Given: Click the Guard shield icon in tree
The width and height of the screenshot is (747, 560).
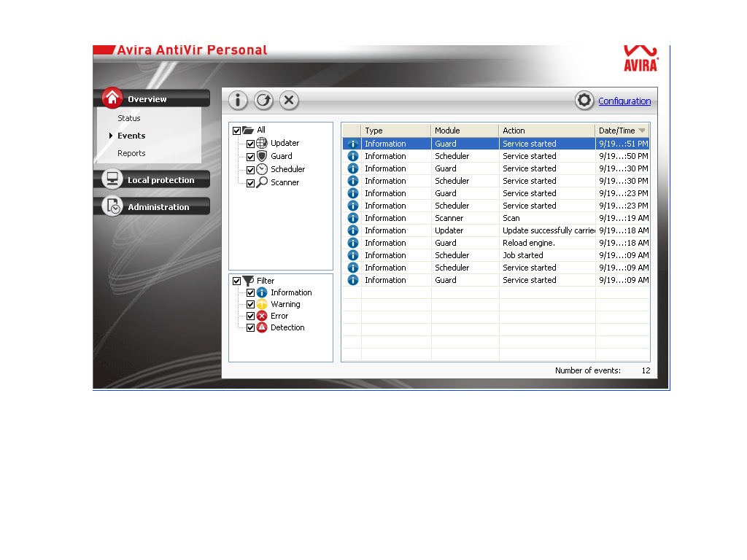Looking at the screenshot, I should point(262,156).
